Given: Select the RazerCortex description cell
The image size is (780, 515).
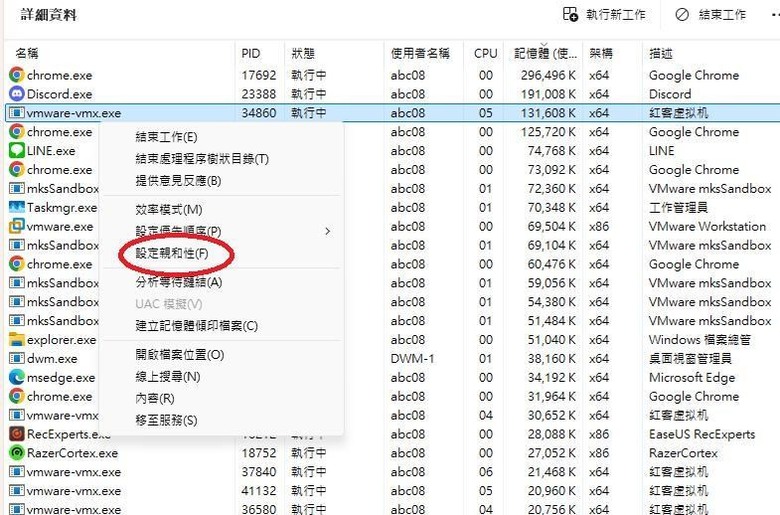Looking at the screenshot, I should click(683, 453).
